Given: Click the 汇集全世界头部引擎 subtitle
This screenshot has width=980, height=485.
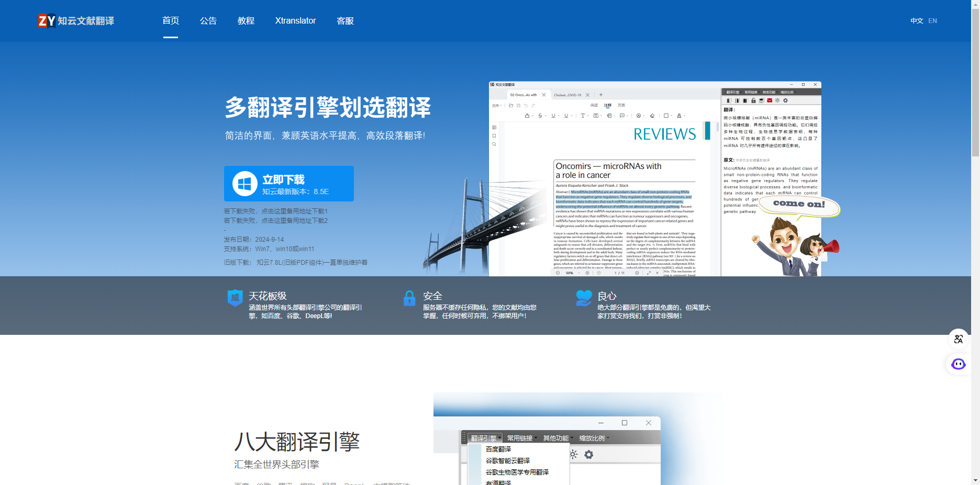Looking at the screenshot, I should pos(276,465).
